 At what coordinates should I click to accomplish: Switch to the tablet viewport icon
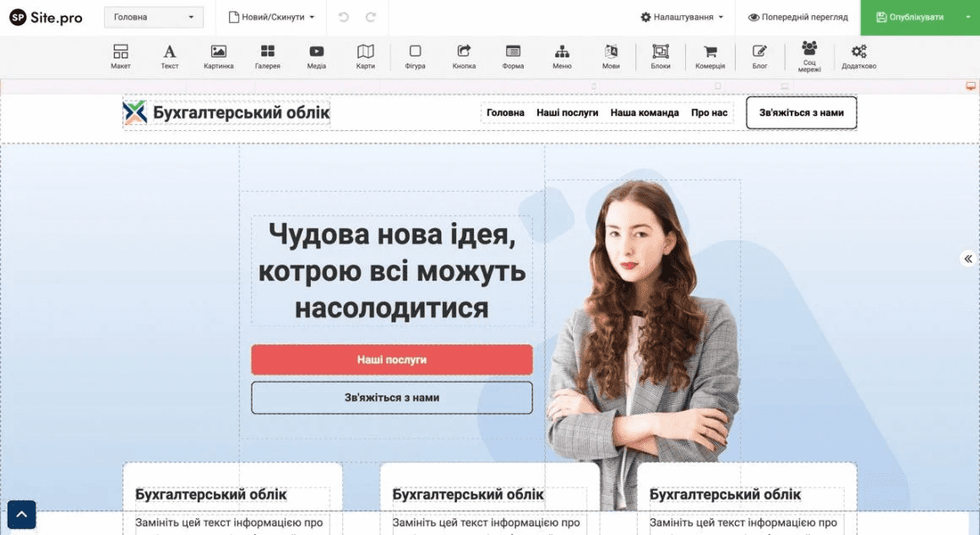pos(718,86)
